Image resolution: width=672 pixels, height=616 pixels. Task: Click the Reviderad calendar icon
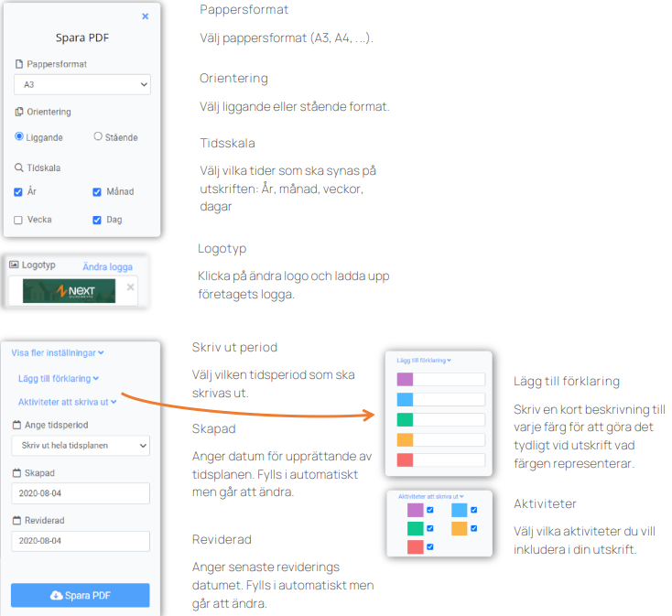(x=16, y=521)
